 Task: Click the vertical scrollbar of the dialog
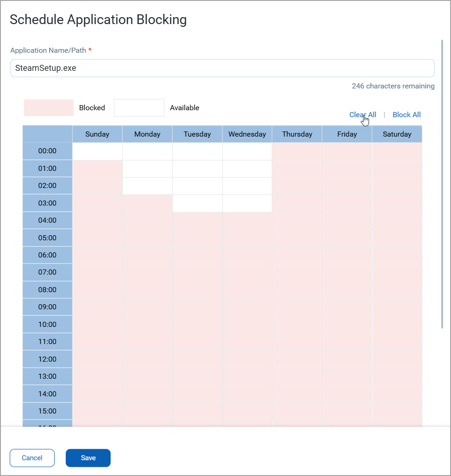click(x=443, y=185)
